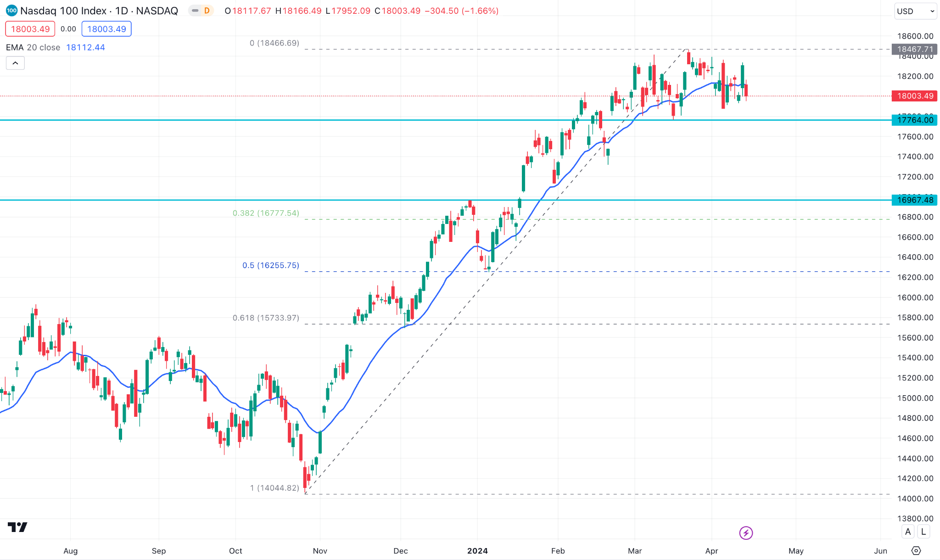Select the Fib 0.618 (15733.97) level label
940x560 pixels.
click(266, 318)
